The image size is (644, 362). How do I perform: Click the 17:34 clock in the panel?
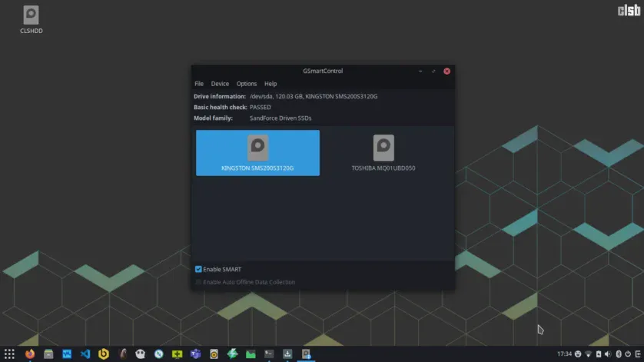(564, 354)
